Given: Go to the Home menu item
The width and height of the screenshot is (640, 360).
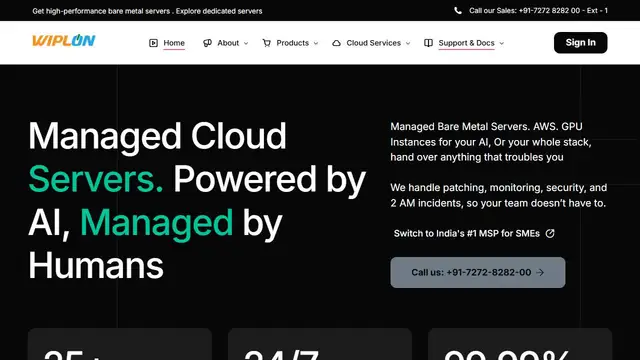Looking at the screenshot, I should (174, 43).
